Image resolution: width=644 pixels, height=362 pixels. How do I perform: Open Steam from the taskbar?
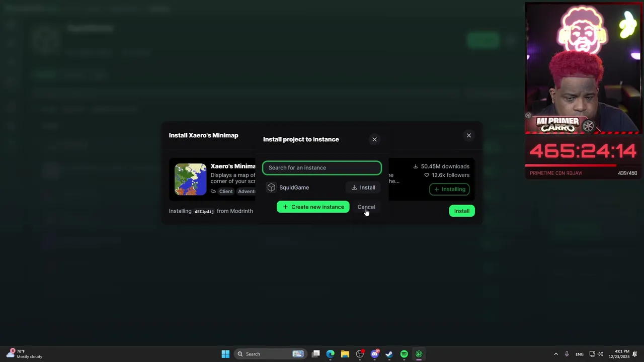tap(389, 354)
